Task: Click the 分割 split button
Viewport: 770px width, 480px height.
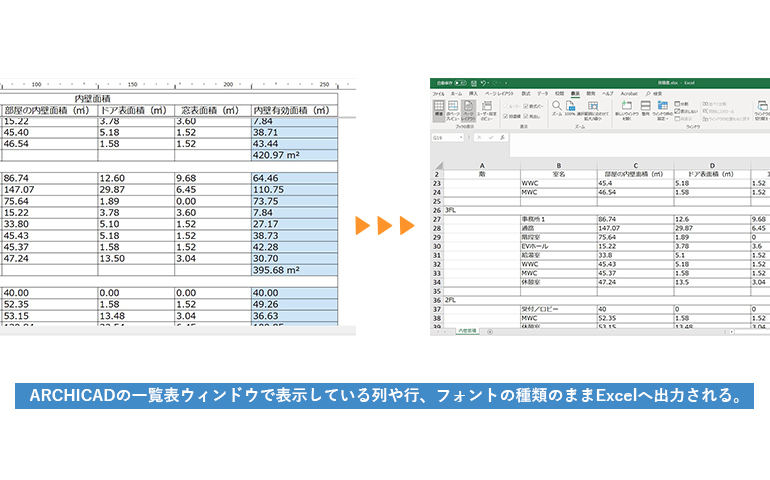Action: (x=681, y=104)
